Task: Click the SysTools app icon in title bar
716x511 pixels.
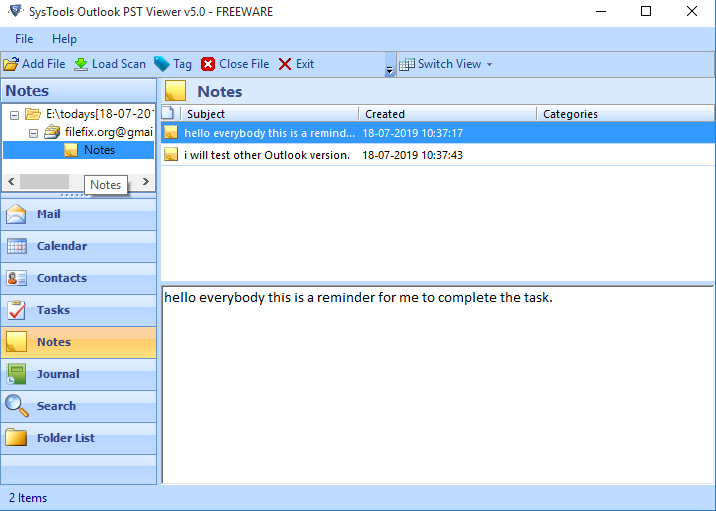Action: point(15,11)
